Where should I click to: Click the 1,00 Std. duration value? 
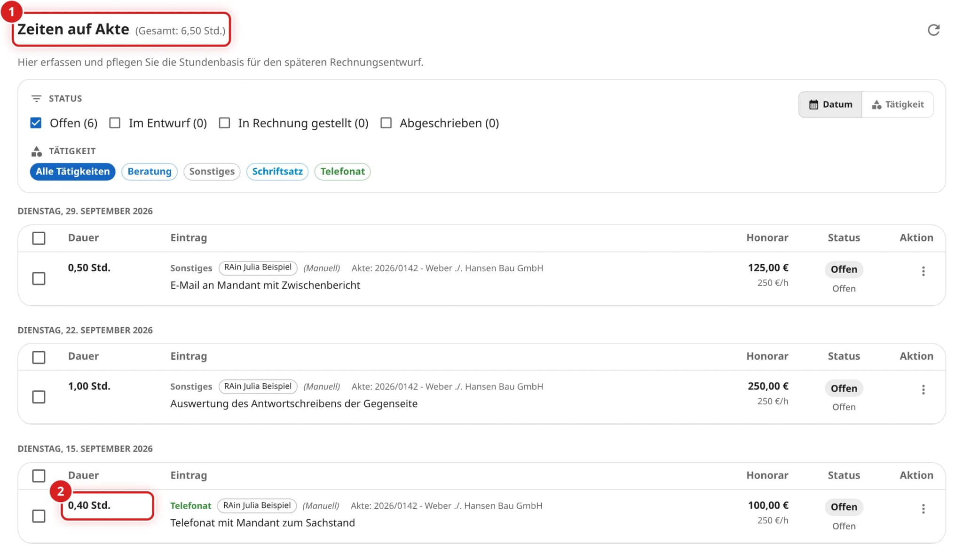pos(89,386)
